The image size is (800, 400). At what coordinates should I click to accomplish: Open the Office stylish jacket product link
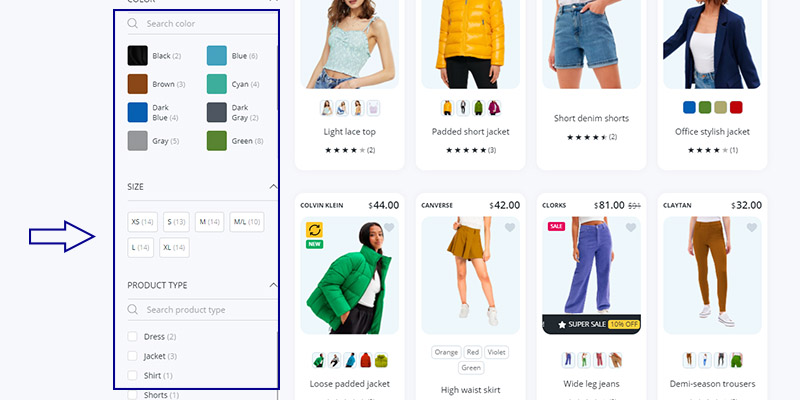(712, 132)
